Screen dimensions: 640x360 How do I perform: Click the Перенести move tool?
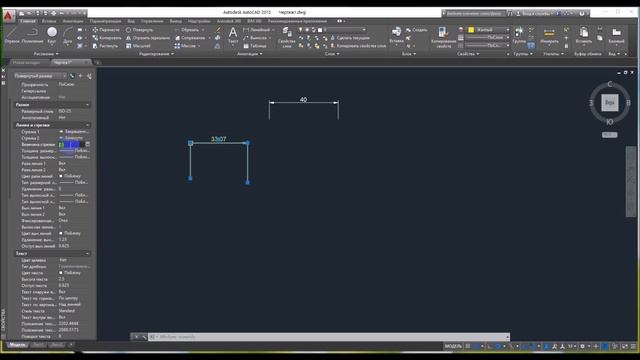(106, 30)
